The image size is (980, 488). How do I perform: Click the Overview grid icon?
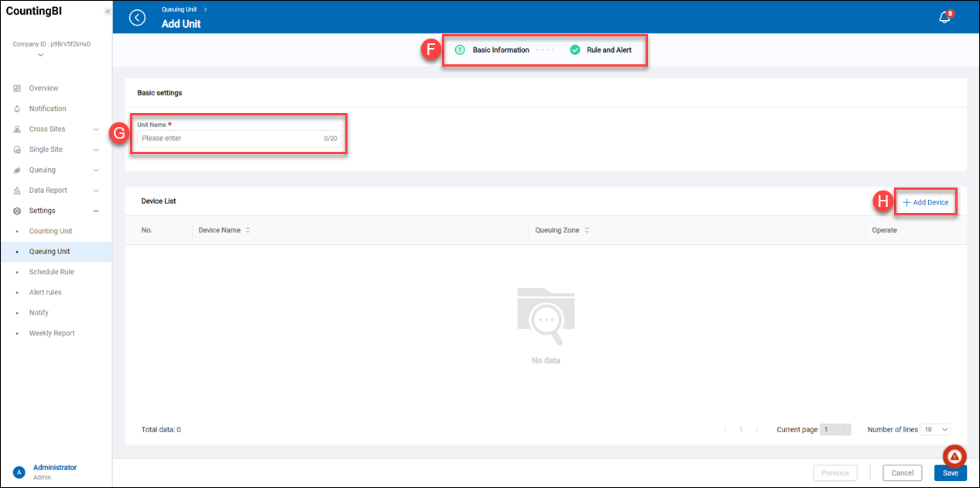tap(17, 88)
